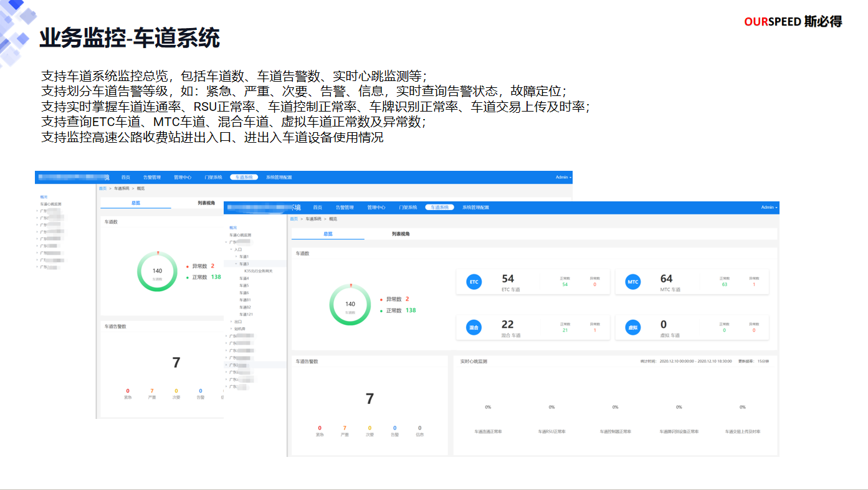
Task: Click the blue MTC lane circle icon
Action: coord(633,282)
